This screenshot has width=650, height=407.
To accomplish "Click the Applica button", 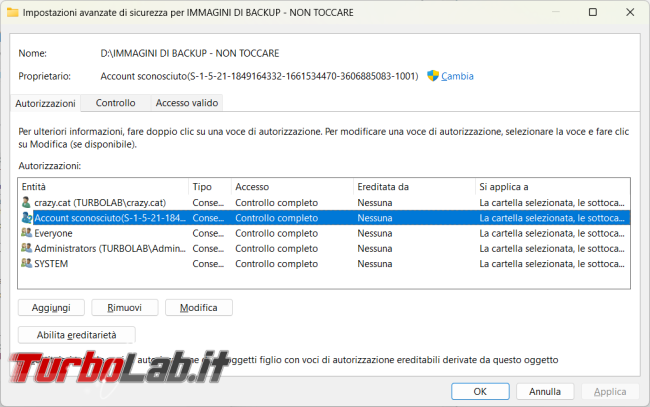I will [610, 391].
